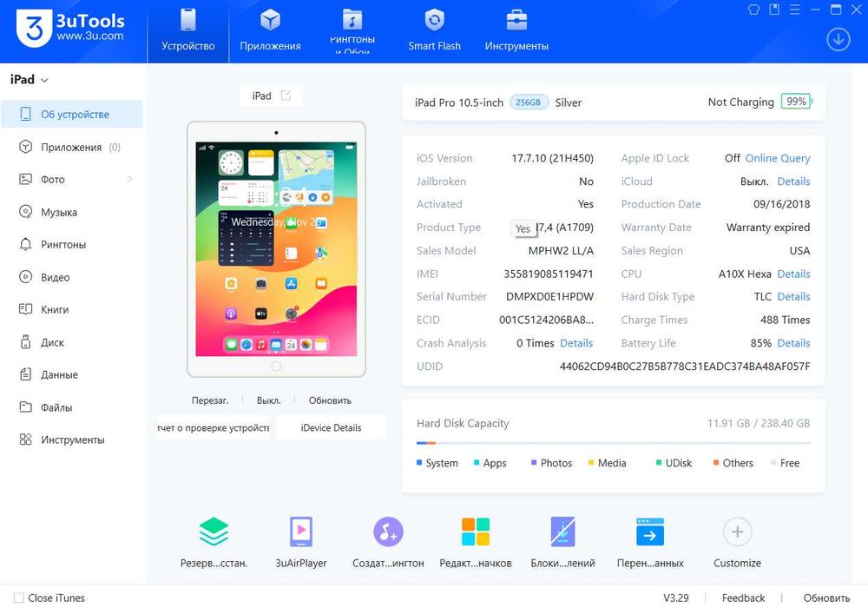Open Видео in sidebar
The width and height of the screenshot is (868, 608).
[x=72, y=277]
